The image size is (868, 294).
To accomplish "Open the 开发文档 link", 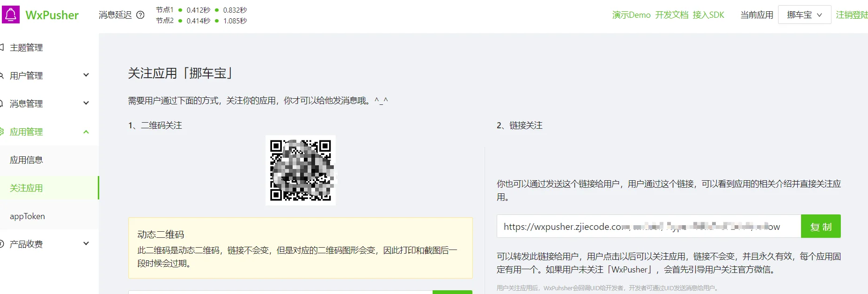I will pos(672,15).
